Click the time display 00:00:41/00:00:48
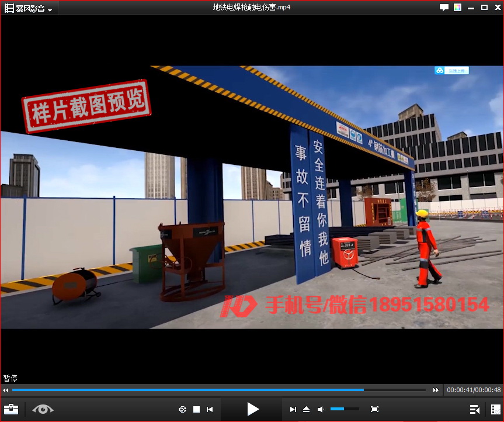Screen dimensions: 504x422 coord(474,390)
